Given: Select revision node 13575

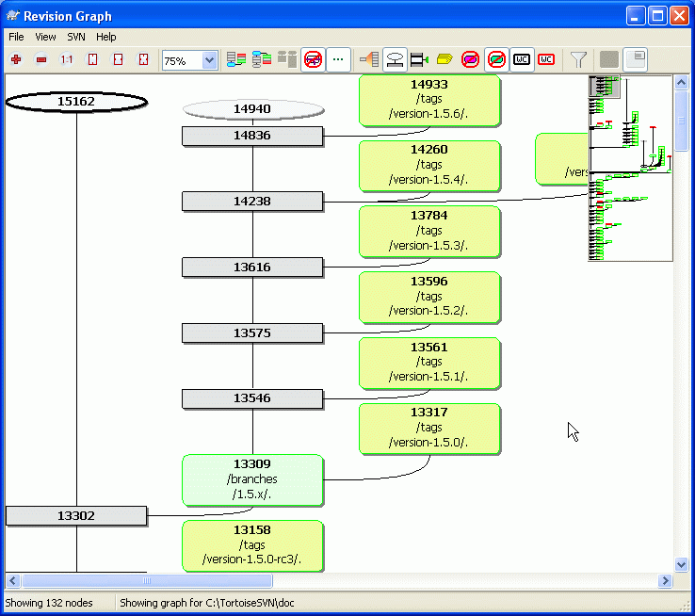Looking at the screenshot, I should pos(252,332).
